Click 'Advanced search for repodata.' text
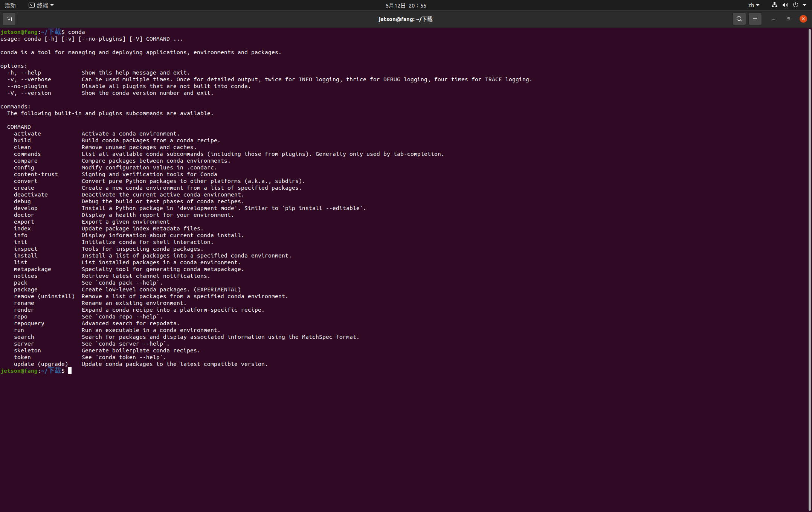Image resolution: width=812 pixels, height=512 pixels. (131, 323)
